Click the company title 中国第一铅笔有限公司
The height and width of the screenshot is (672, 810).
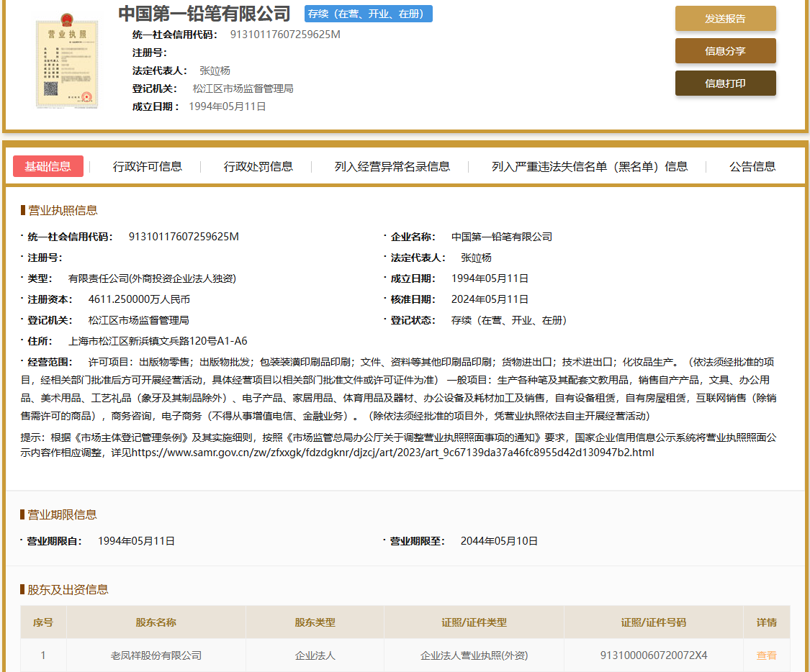pyautogui.click(x=204, y=14)
